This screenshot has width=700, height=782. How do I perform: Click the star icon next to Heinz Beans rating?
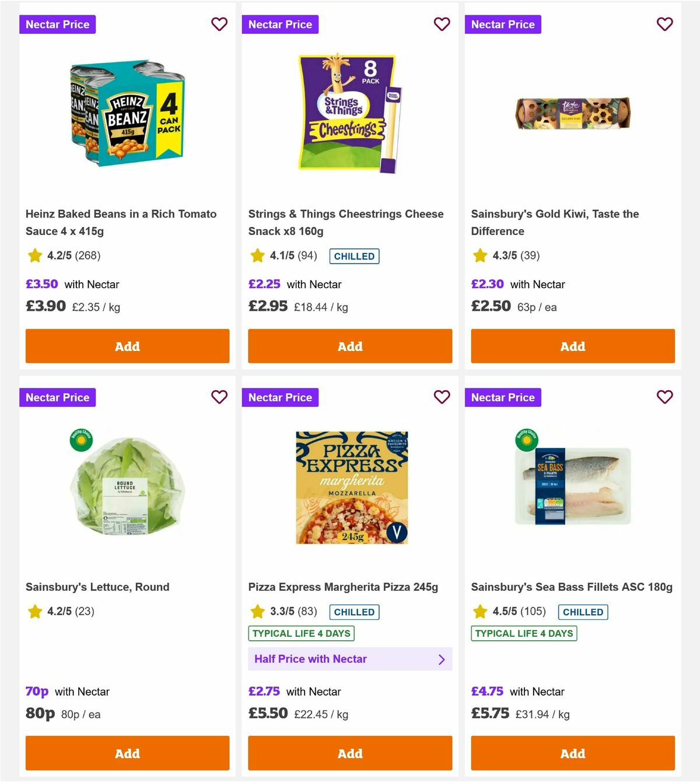pos(34,255)
